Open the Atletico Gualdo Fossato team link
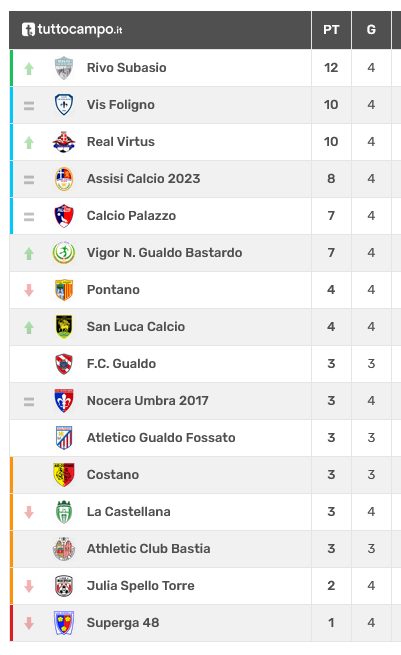This screenshot has height=655, width=401. click(161, 438)
